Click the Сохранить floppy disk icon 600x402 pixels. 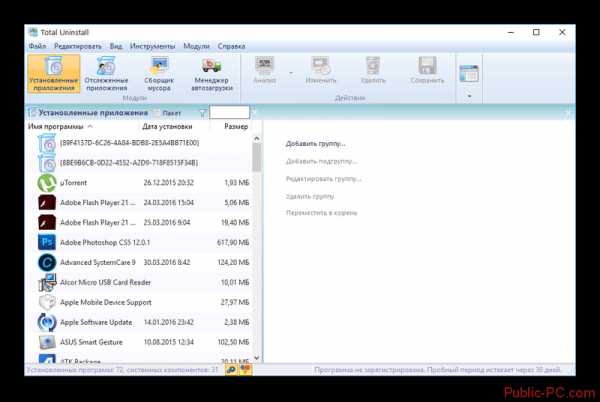tap(427, 66)
